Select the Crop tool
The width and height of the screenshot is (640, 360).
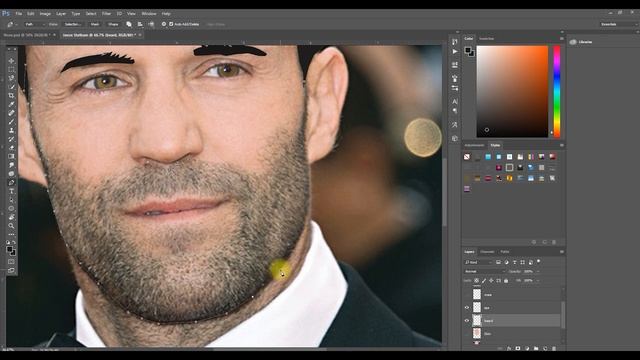pyautogui.click(x=11, y=96)
